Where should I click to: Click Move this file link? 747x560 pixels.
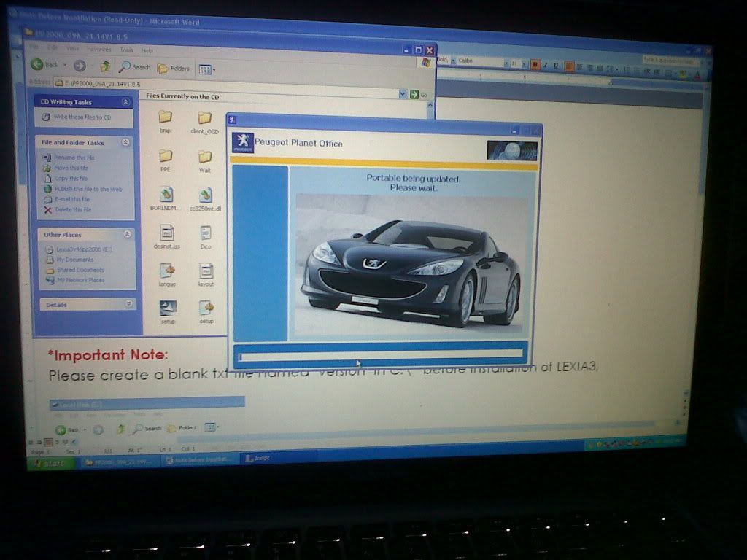coord(65,168)
